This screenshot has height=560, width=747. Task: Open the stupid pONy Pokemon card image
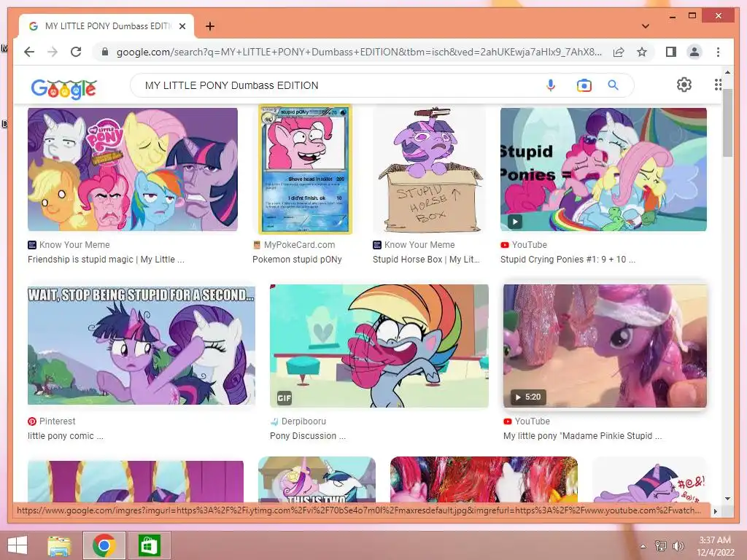tap(305, 169)
